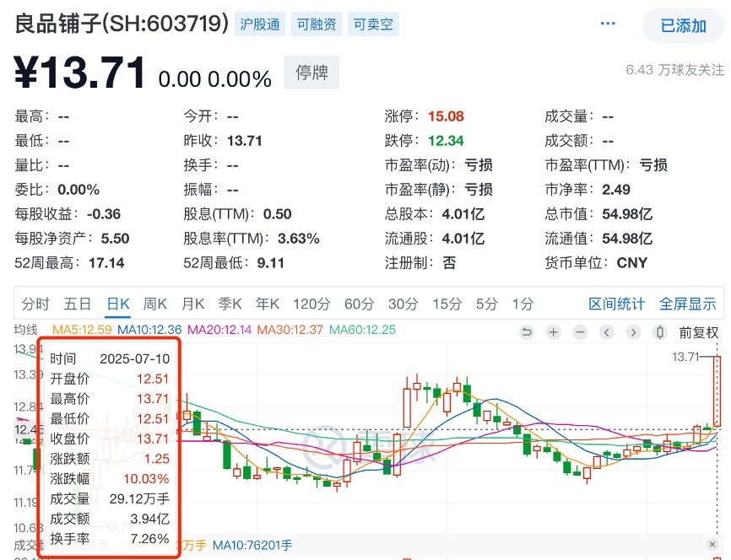Image resolution: width=731 pixels, height=560 pixels.
Task: Click the 涨跌幅 10.03% in the tooltip
Action: tap(146, 478)
